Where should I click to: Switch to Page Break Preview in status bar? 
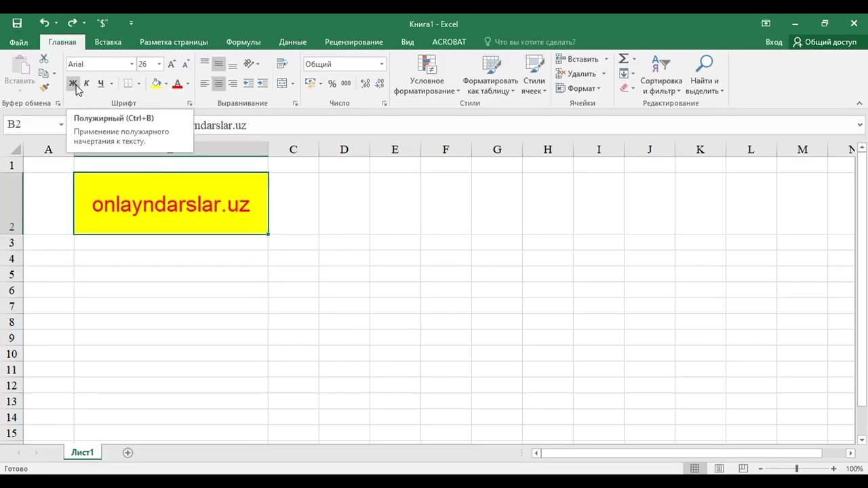744,469
